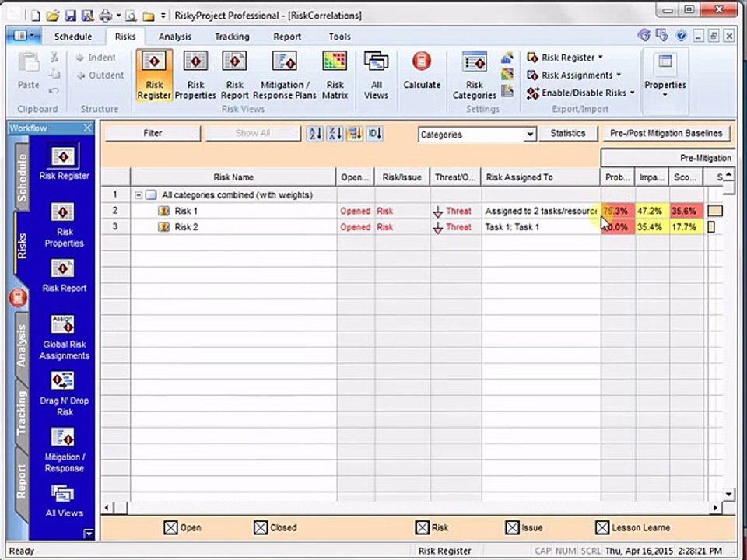The height and width of the screenshot is (560, 747).
Task: Open Risk Properties in the Workflow sidebar
Action: [x=65, y=225]
